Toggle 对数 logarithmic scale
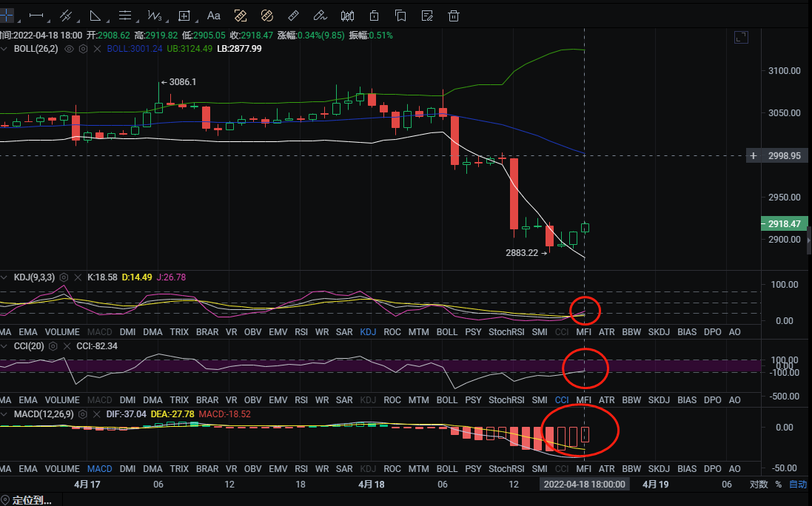Screen dimensions: 812x506 point(759,485)
